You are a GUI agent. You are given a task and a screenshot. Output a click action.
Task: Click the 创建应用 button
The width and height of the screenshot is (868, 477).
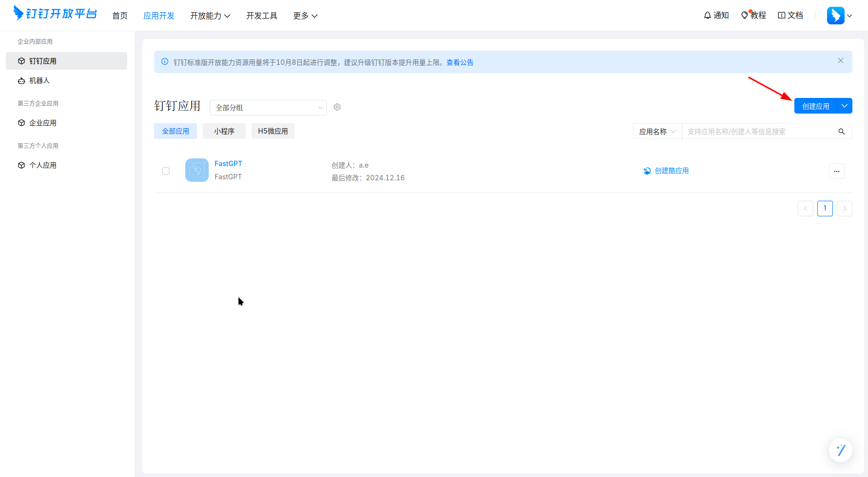(x=815, y=106)
